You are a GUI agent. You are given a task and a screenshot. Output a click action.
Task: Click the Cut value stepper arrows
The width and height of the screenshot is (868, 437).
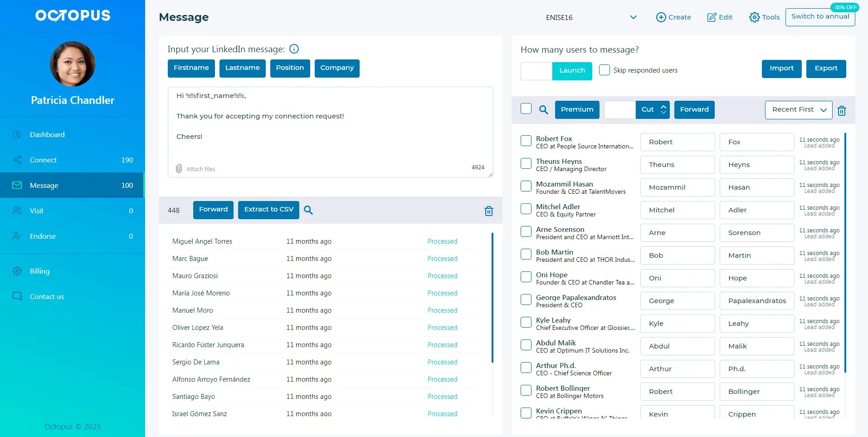663,109
